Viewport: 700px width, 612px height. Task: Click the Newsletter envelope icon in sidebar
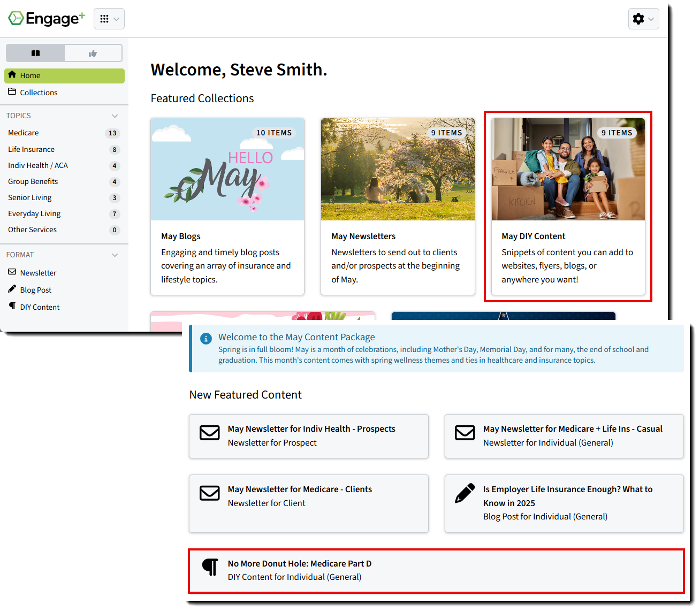[12, 272]
